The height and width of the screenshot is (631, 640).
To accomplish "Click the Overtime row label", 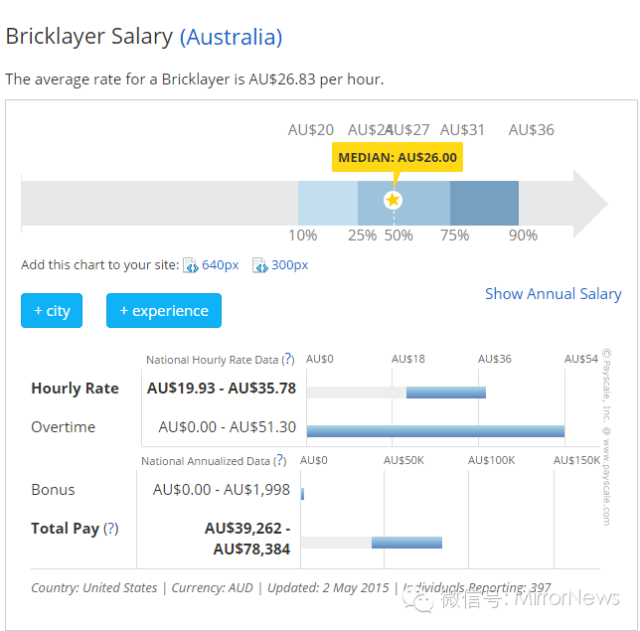I will 63,427.
